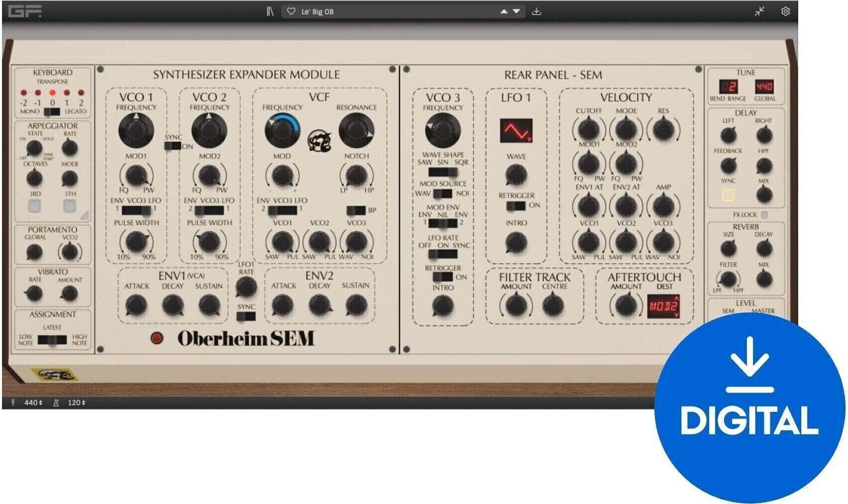The image size is (848, 504).
Task: Toggle the arpeggiator 5TH button
Action: pyautogui.click(x=70, y=205)
